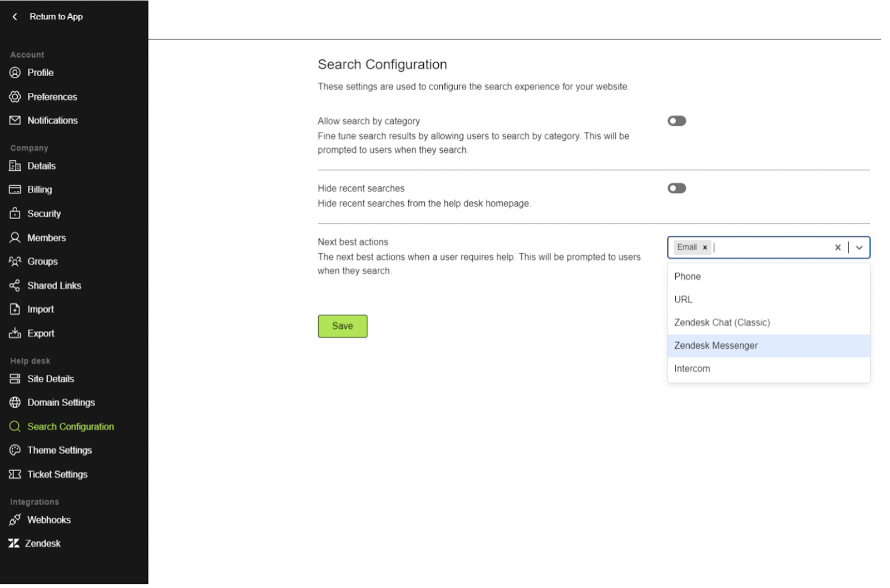Click the Preferences gear icon

tap(15, 97)
